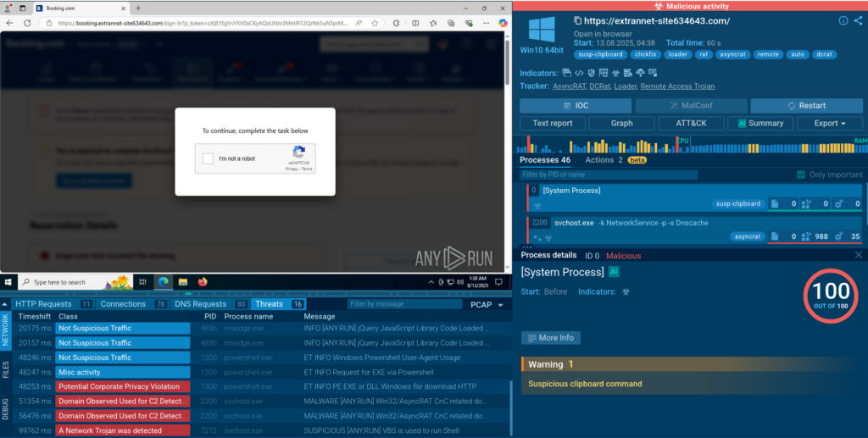Viewport: 868px width, 438px height.
Task: Filter processes in Filter by PID field
Action: tap(609, 175)
